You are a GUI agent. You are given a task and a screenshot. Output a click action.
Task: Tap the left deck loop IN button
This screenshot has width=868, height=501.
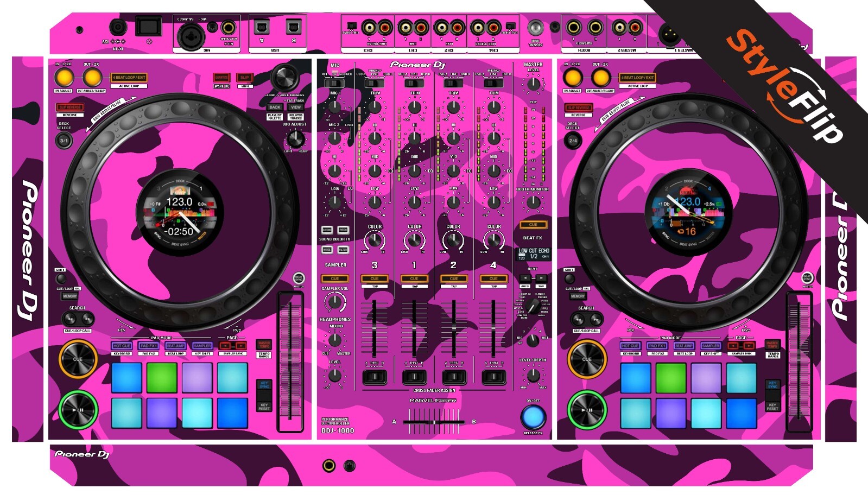(64, 78)
